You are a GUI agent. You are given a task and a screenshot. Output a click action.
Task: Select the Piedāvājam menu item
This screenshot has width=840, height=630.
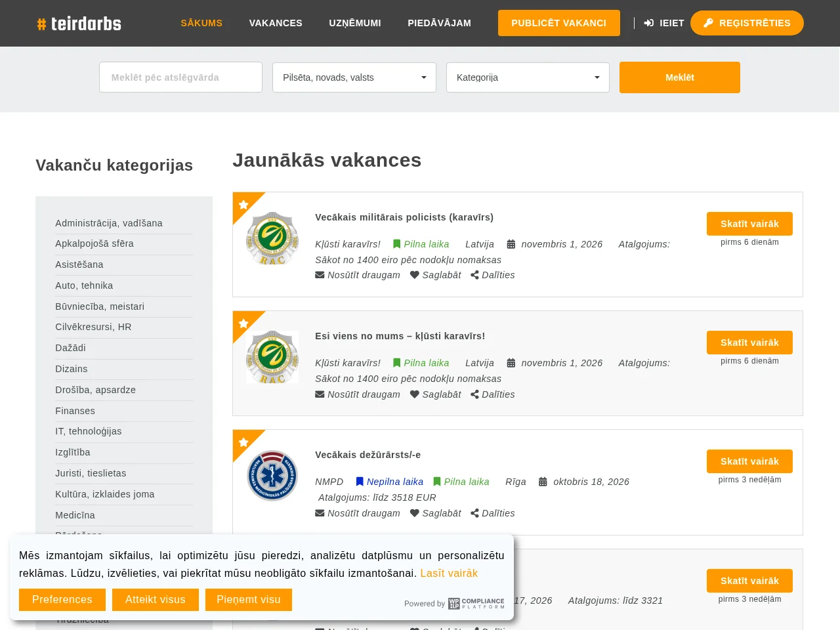439,23
